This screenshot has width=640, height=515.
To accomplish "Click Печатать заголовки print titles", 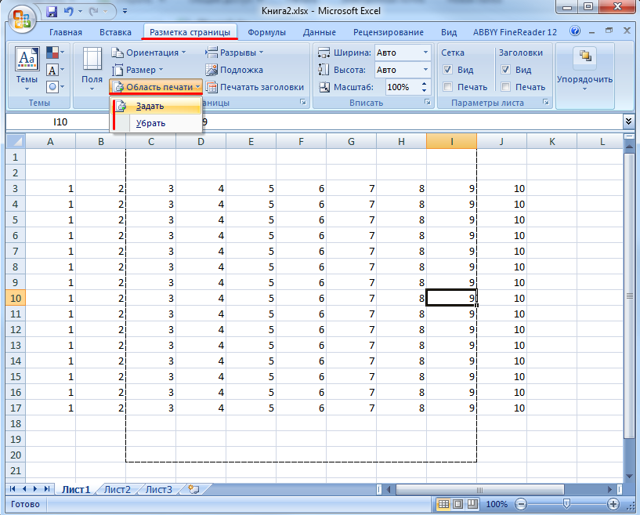I will pos(255,87).
